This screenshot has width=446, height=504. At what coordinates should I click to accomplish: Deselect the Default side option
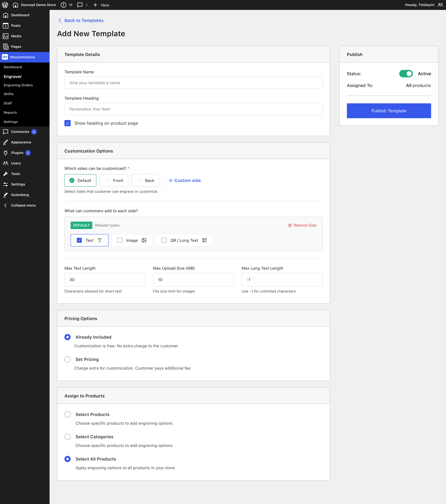pyautogui.click(x=80, y=180)
